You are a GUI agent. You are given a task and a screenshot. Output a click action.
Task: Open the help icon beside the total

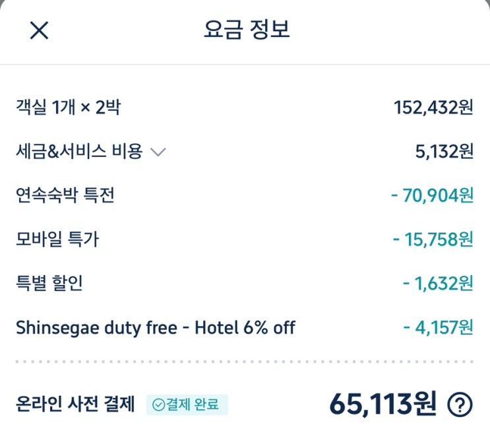point(460,404)
